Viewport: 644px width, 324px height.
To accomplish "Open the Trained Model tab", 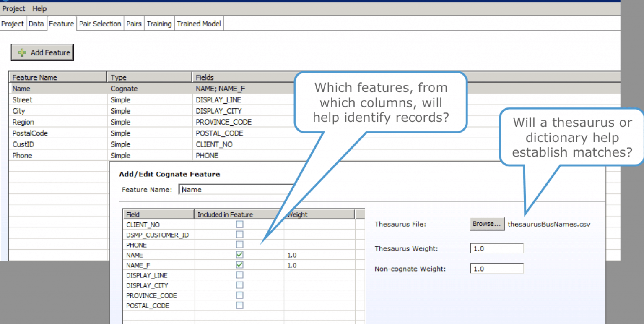I will (198, 24).
